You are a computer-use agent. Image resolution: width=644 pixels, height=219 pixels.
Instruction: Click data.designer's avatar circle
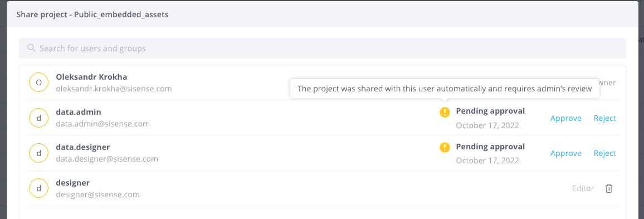click(x=39, y=153)
